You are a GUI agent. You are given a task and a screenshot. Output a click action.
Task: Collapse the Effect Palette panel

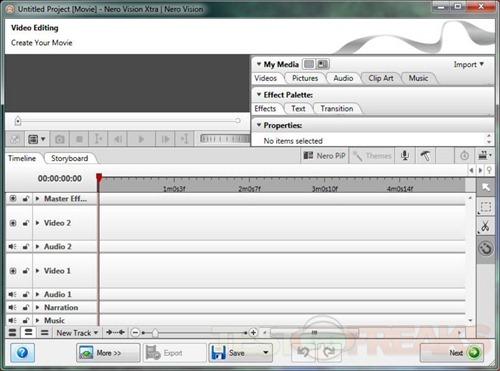(x=259, y=95)
